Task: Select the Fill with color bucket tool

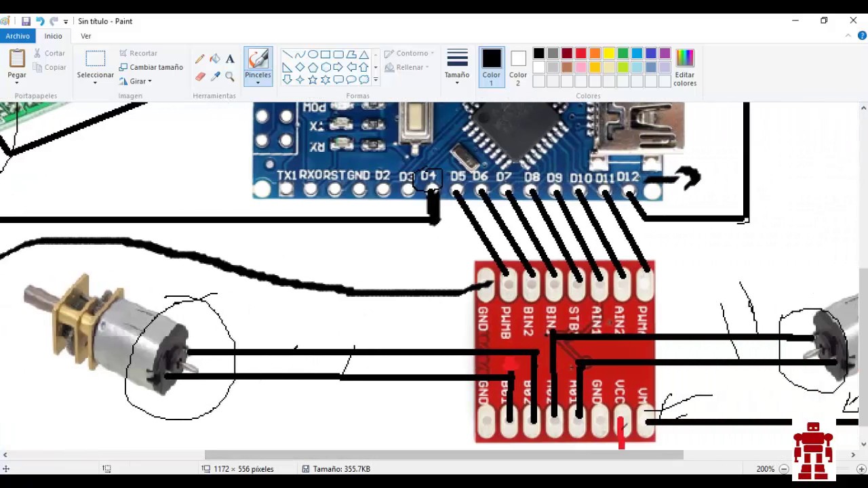Action: click(215, 59)
